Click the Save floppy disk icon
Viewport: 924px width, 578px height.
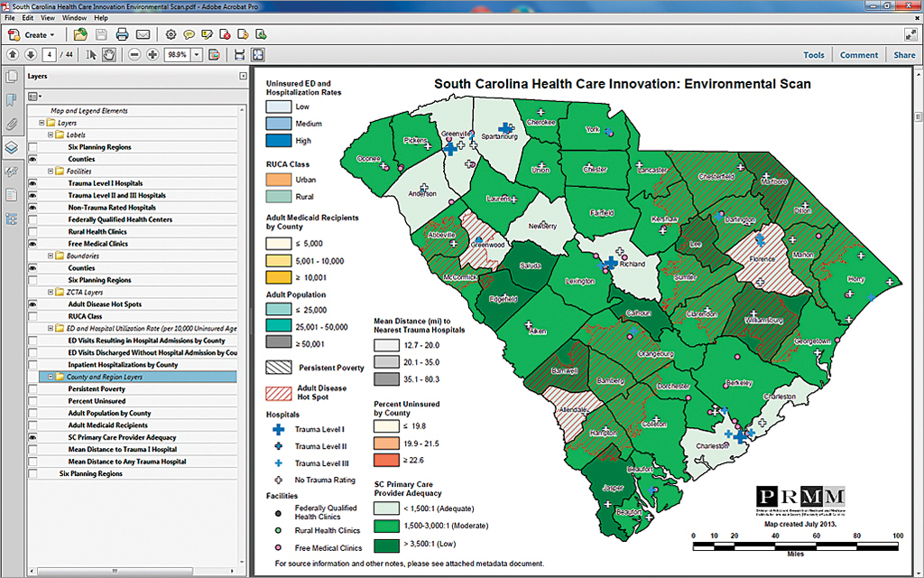pos(101,35)
